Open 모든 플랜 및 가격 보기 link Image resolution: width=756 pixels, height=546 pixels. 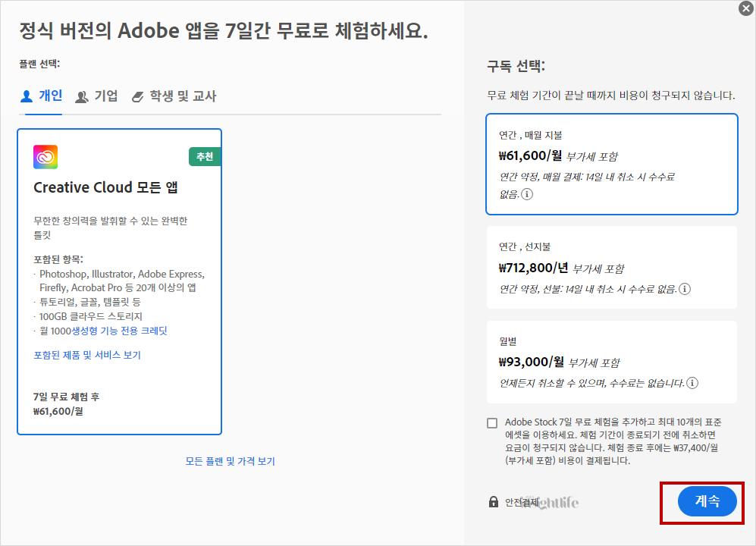(230, 461)
